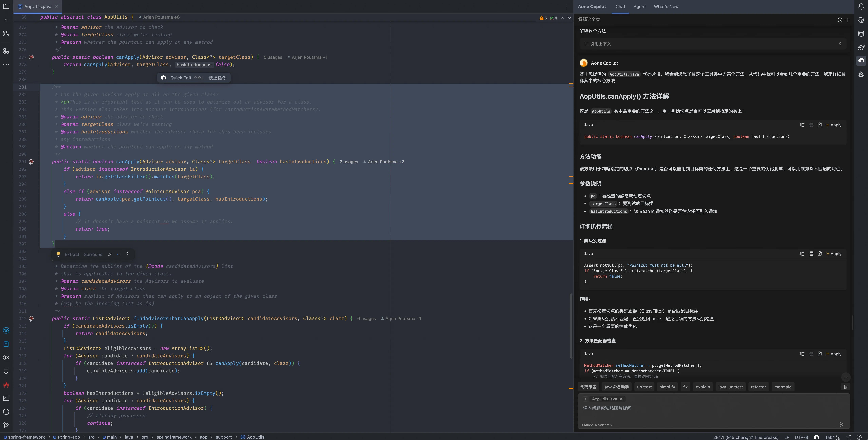Click the highlighted Aone Copilot sidebar icon

(x=861, y=61)
